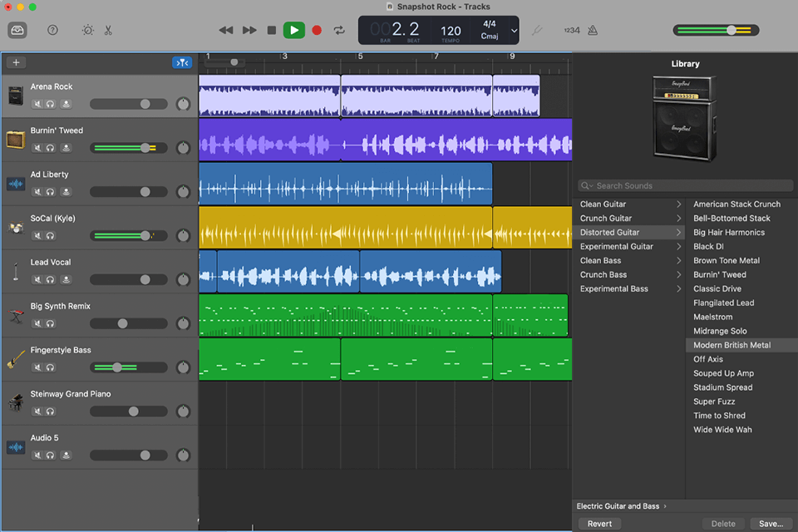Toggle the Cycle loop button
This screenshot has width=798, height=532.
point(339,30)
